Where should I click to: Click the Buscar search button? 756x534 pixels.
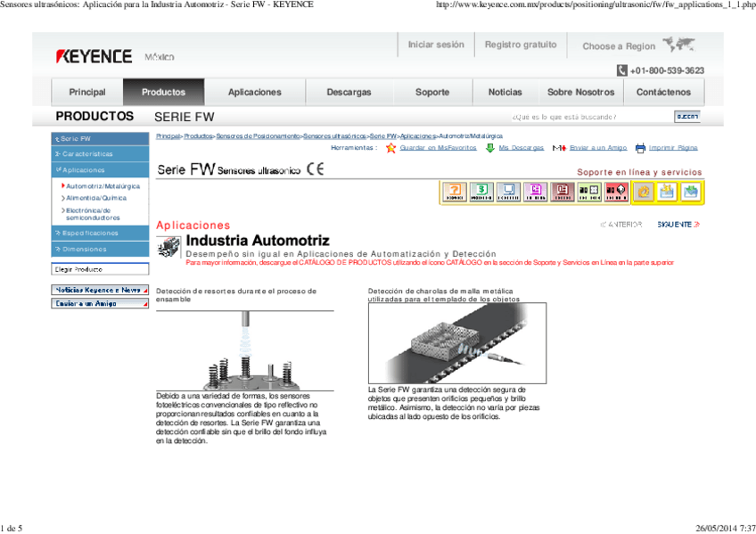(687, 117)
